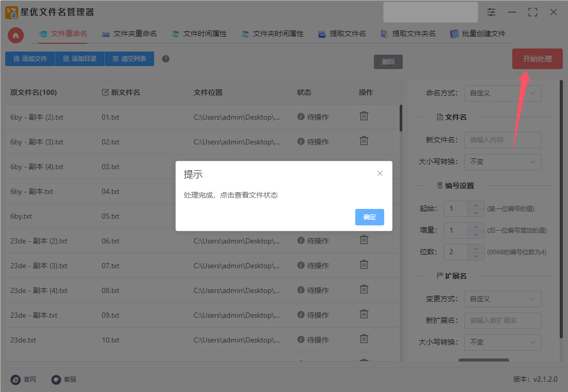
Task: Select new name 04.txt
Action: click(111, 191)
